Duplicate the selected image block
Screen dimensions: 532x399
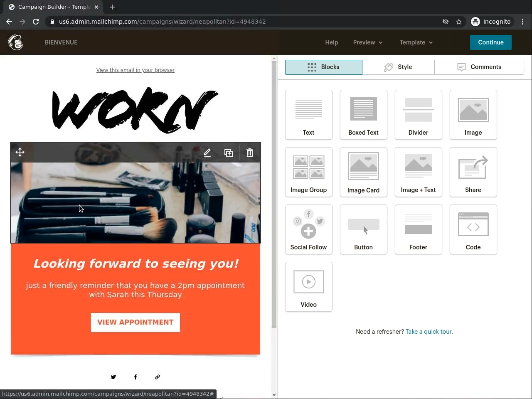pyautogui.click(x=229, y=153)
